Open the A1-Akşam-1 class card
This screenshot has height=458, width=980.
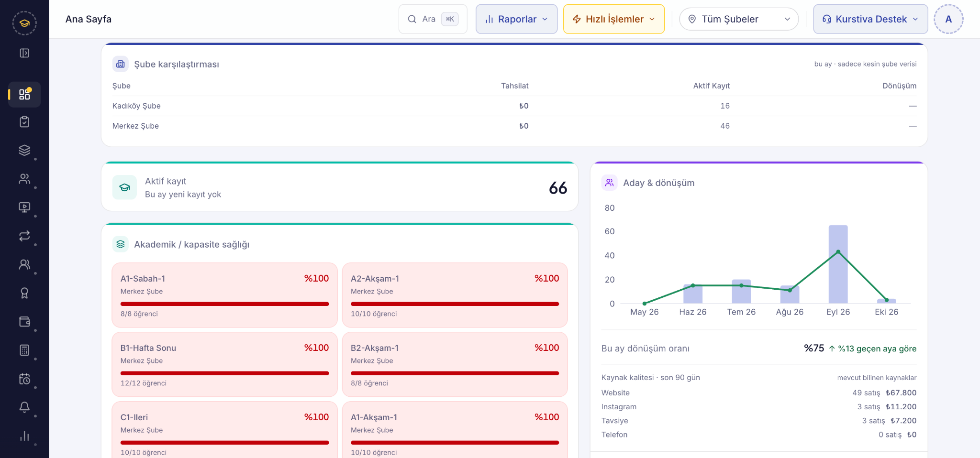coord(455,430)
